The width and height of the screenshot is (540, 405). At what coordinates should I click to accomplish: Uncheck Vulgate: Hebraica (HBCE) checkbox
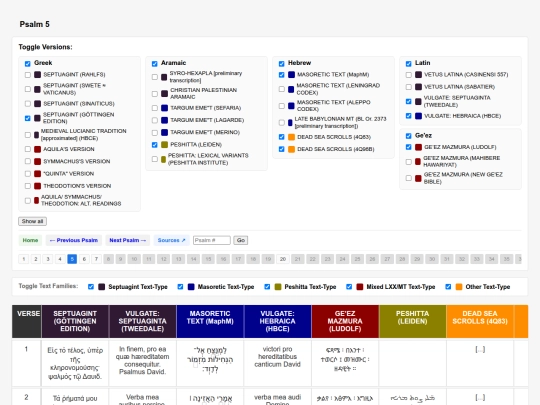[408, 116]
